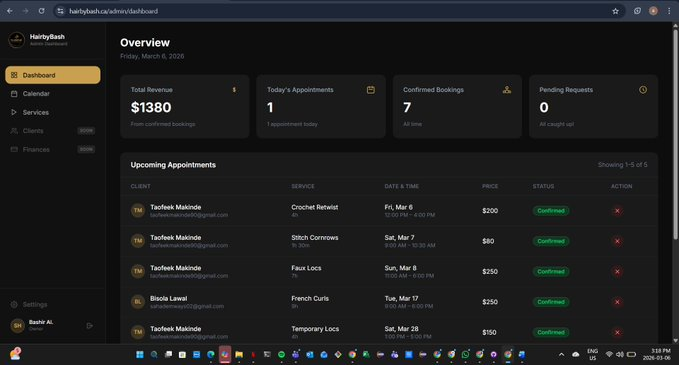Cancel the Faux Locs appointment with the X
Screen dimensions: 679x365
click(x=618, y=271)
